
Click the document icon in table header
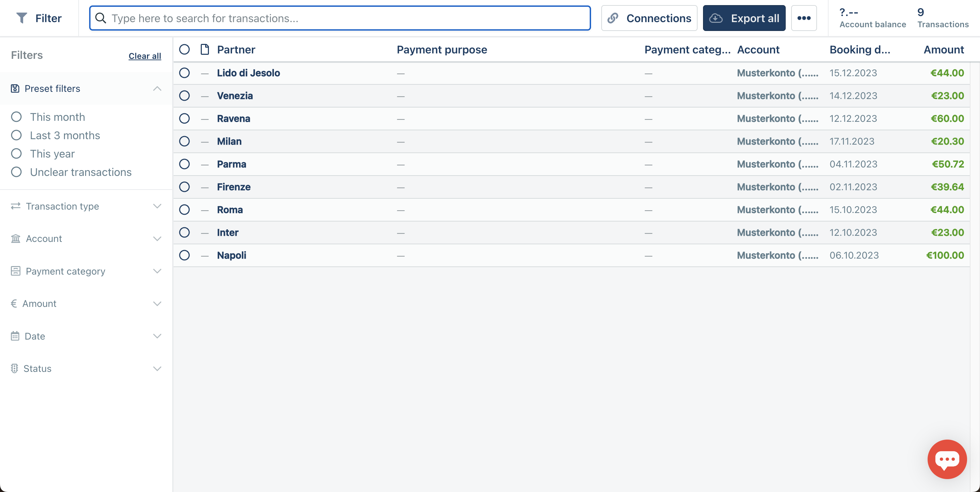(x=205, y=49)
